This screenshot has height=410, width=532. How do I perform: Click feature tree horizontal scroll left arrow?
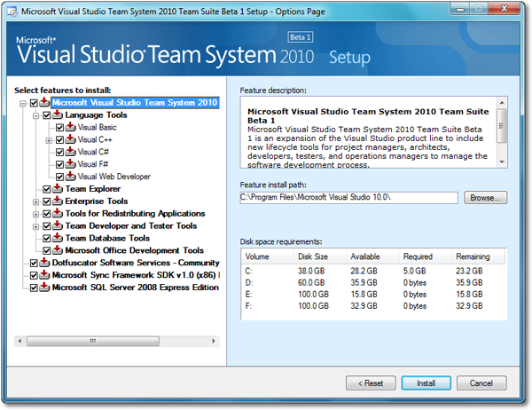(x=20, y=341)
